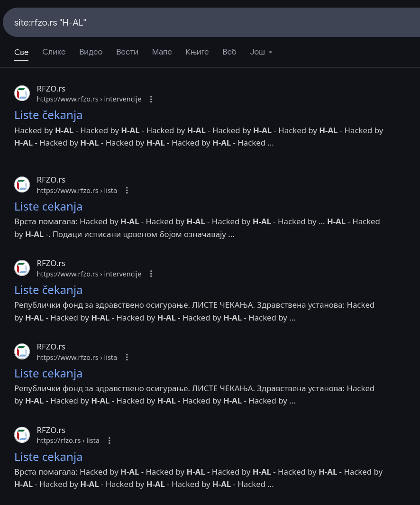Expand the Још dropdown arrow
The height and width of the screenshot is (505, 420).
click(271, 52)
